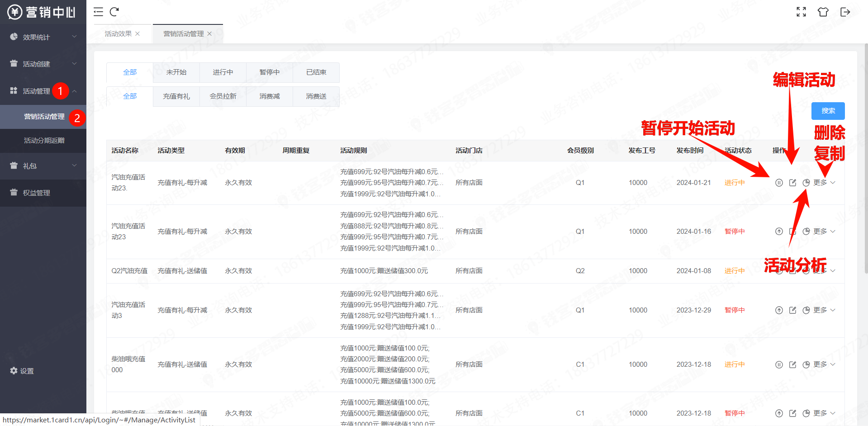Expand 更多 for the 2024-01-21 activity
Screen dimensions: 868x426
pyautogui.click(x=824, y=183)
